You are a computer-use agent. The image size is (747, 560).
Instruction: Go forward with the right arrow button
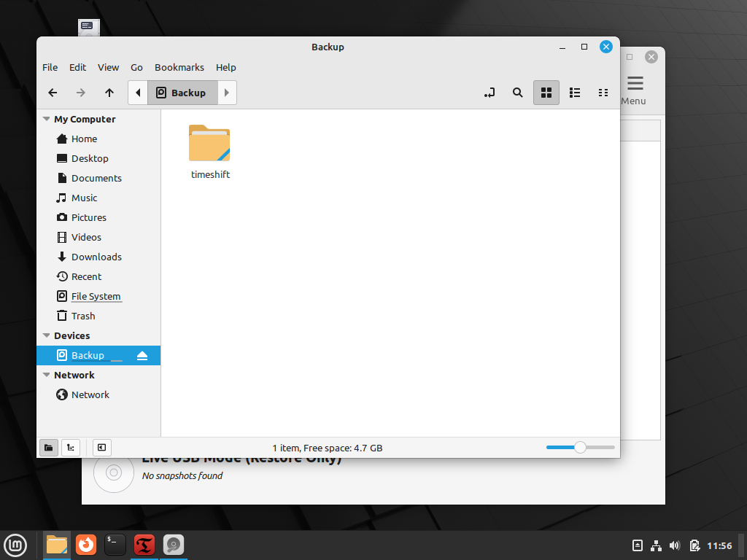tap(81, 93)
